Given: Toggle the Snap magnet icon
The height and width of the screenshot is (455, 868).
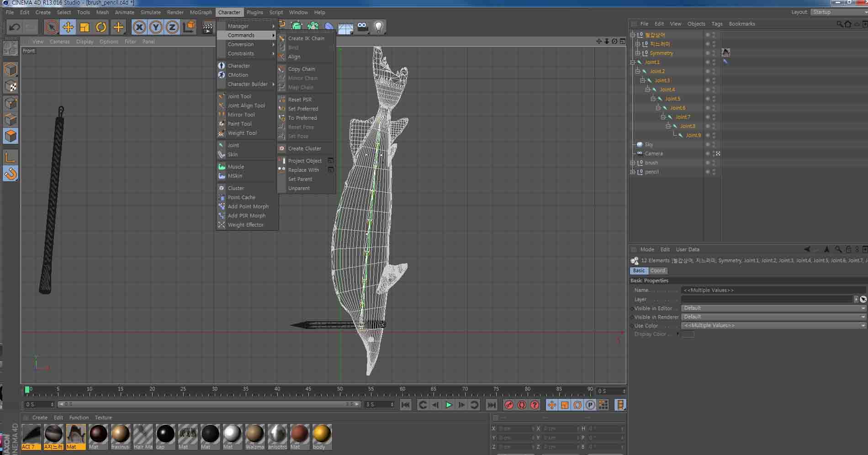Looking at the screenshot, I should [x=11, y=174].
